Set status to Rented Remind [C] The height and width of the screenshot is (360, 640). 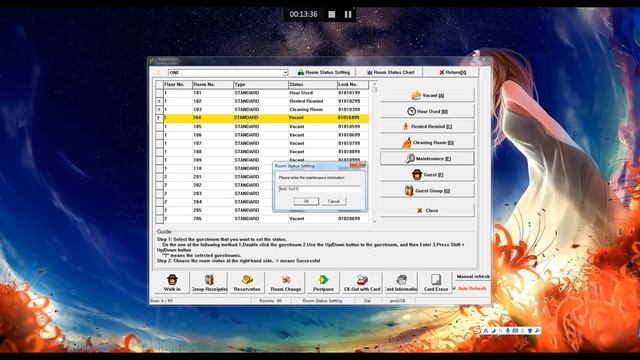(427, 127)
